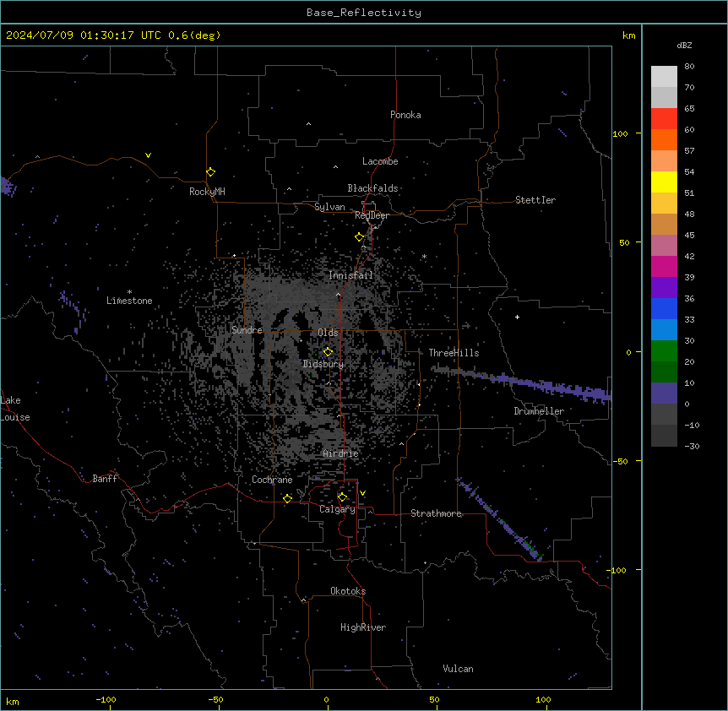Click the 50 tick on the vertical axis
Screen dimensions: 728x711
(x=624, y=242)
